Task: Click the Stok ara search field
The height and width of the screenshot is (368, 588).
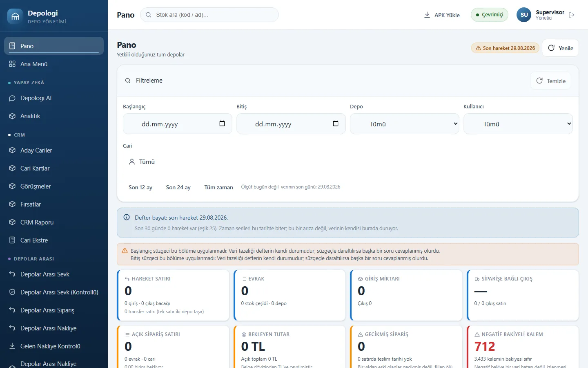Action: click(x=209, y=15)
